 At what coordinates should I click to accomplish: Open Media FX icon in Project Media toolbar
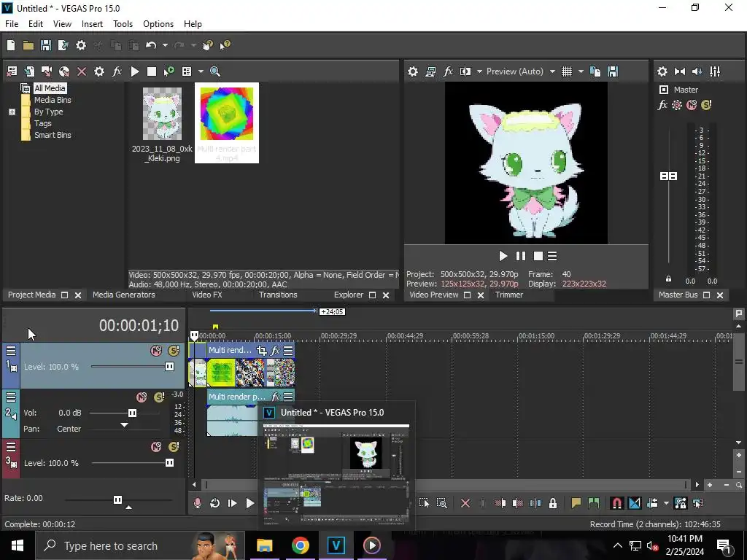point(117,71)
